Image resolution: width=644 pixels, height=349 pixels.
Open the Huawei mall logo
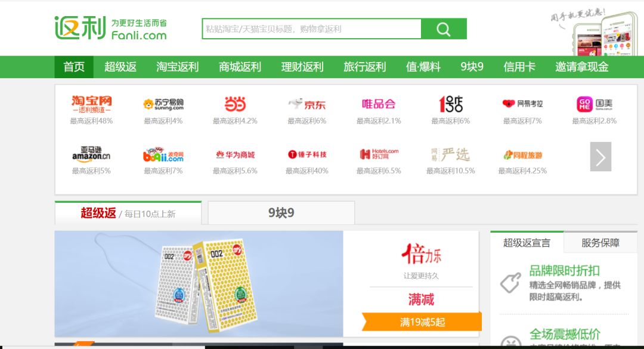(x=235, y=155)
